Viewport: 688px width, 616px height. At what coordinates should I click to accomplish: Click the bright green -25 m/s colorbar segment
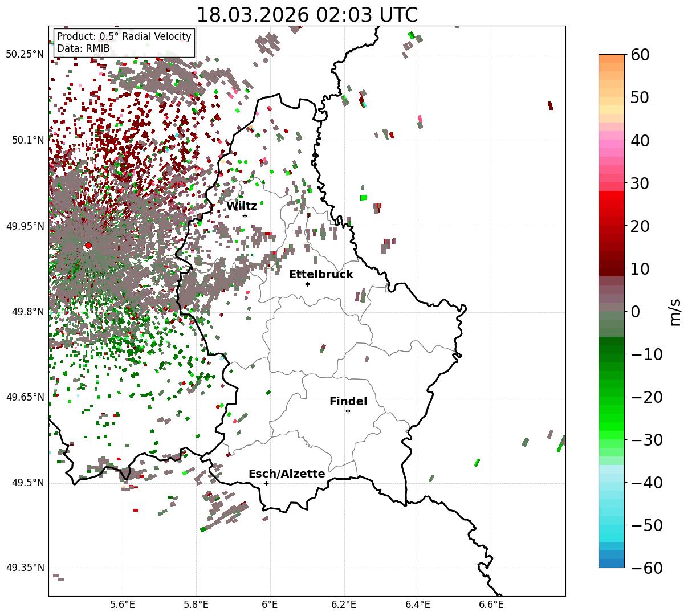612,418
